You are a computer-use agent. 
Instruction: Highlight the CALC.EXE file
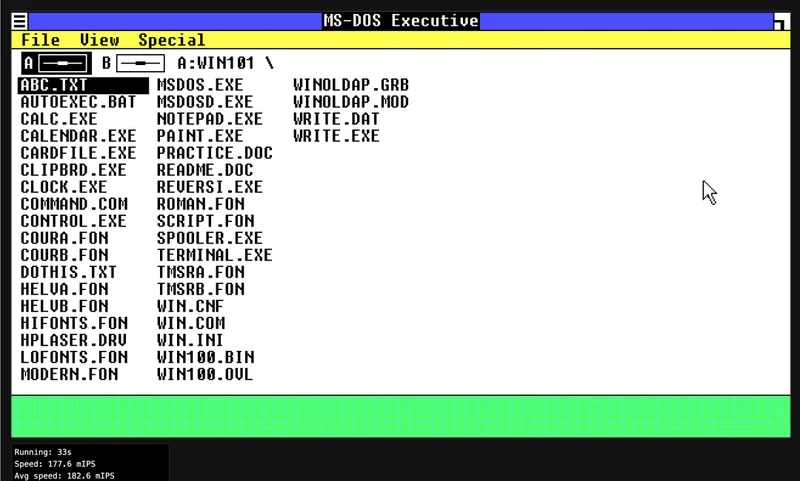coord(59,119)
